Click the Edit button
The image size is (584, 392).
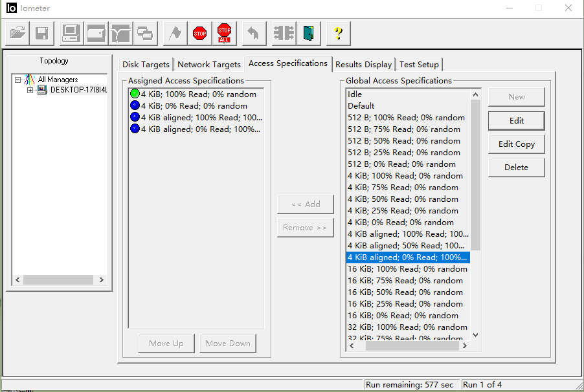coord(517,120)
